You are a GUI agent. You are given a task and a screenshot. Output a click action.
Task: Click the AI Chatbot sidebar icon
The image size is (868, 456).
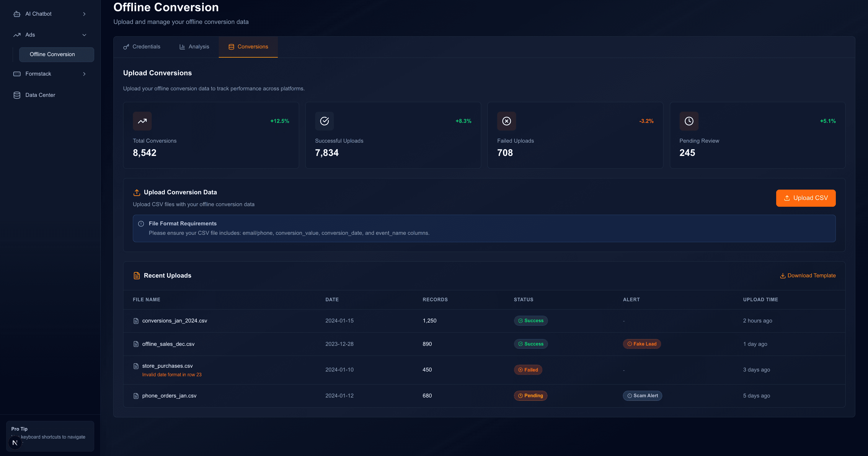[x=17, y=14]
